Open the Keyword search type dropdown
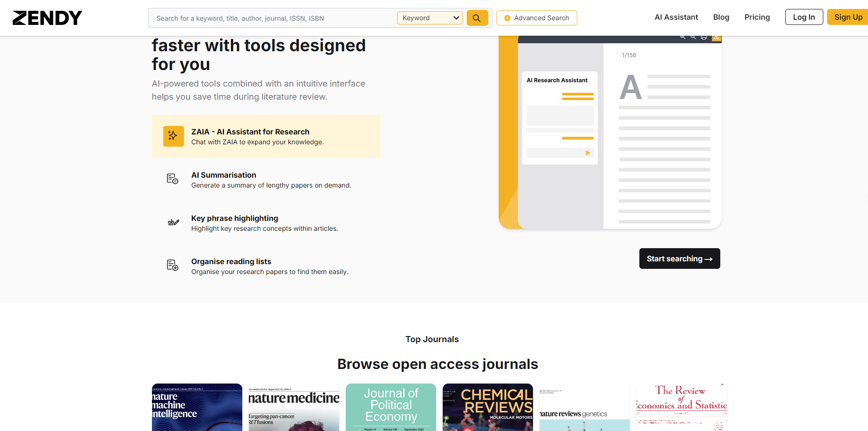The height and width of the screenshot is (431, 868). tap(430, 18)
